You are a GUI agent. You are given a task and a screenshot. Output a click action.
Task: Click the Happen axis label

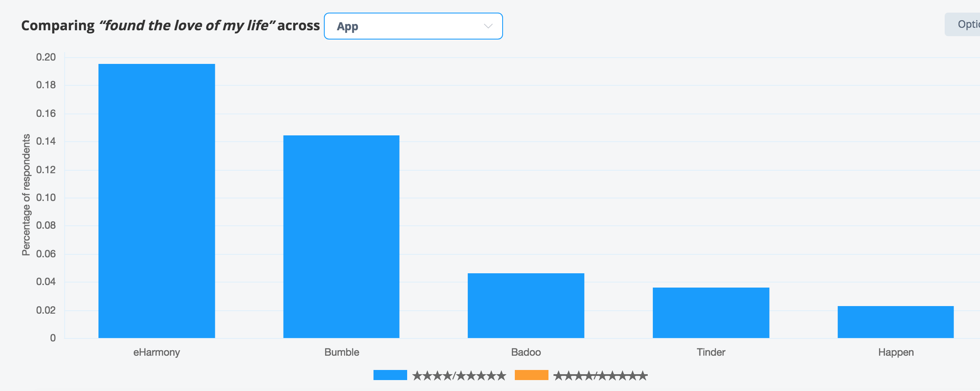click(896, 352)
